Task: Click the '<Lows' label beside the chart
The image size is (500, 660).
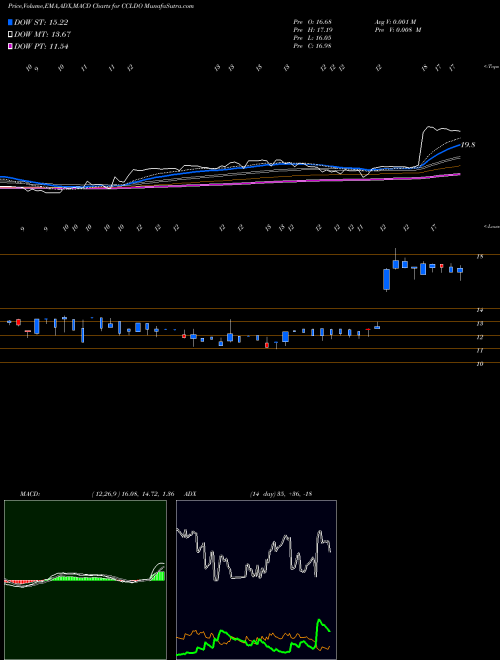Action: pyautogui.click(x=491, y=226)
